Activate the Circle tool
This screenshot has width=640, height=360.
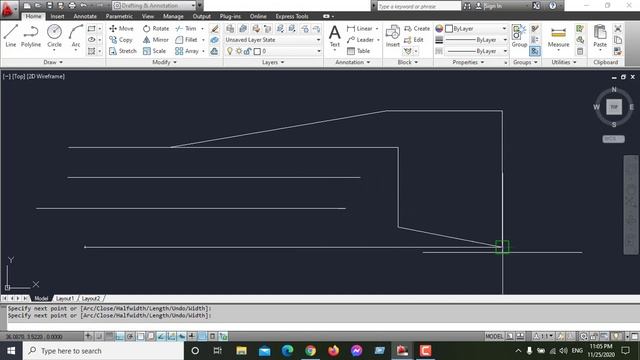tap(54, 36)
